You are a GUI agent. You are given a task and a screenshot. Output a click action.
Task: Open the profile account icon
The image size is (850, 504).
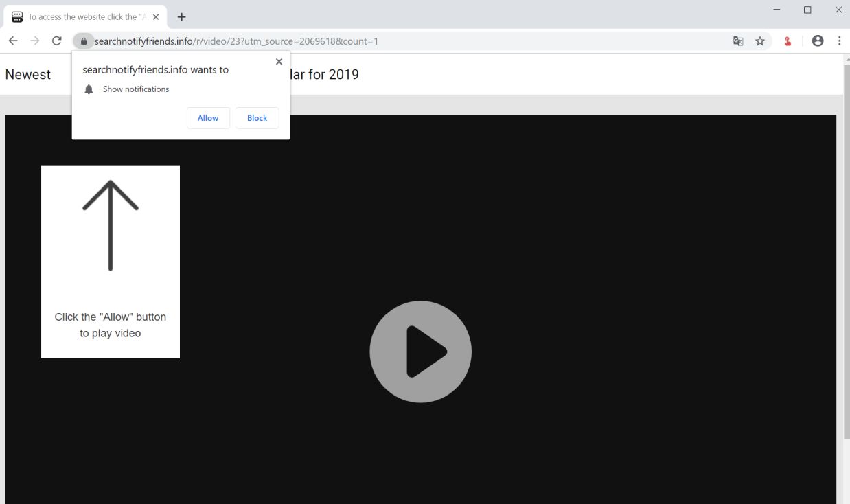(x=818, y=41)
